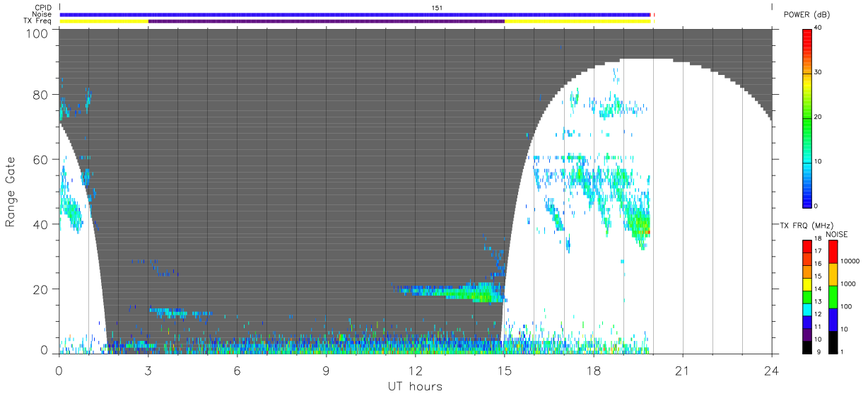The width and height of the screenshot is (868, 401).
Task: Click the 9 label on the TX FRQ legend
Action: coord(819,351)
